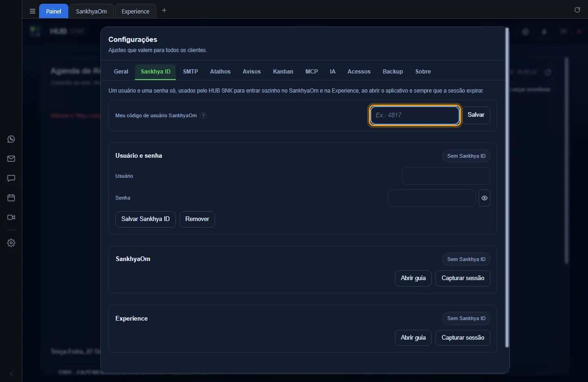Click the Sem Sankhya ID badge beside Usuário e senha
This screenshot has height=382, width=588.
[466, 156]
